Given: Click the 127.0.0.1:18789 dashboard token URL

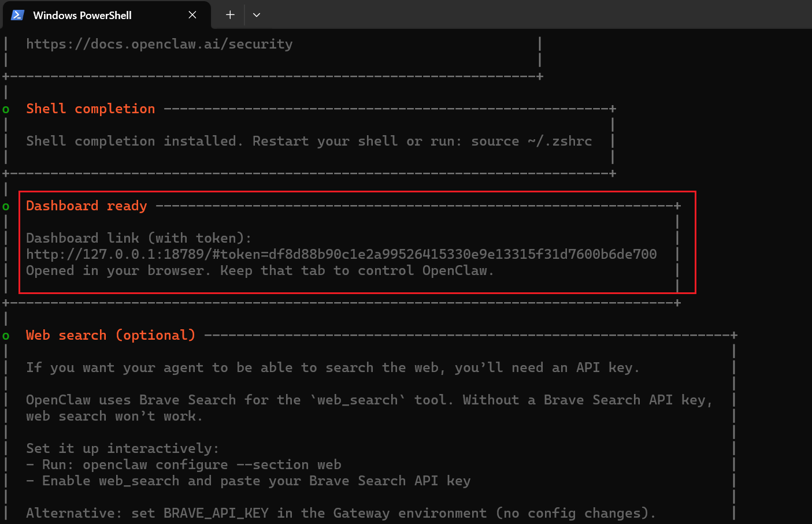Looking at the screenshot, I should click(341, 254).
